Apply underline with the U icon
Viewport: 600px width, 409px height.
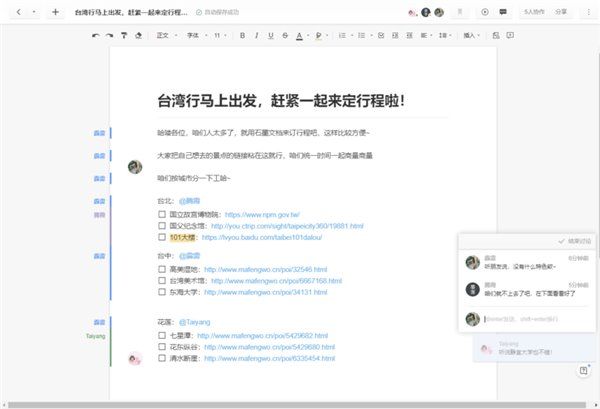click(270, 35)
